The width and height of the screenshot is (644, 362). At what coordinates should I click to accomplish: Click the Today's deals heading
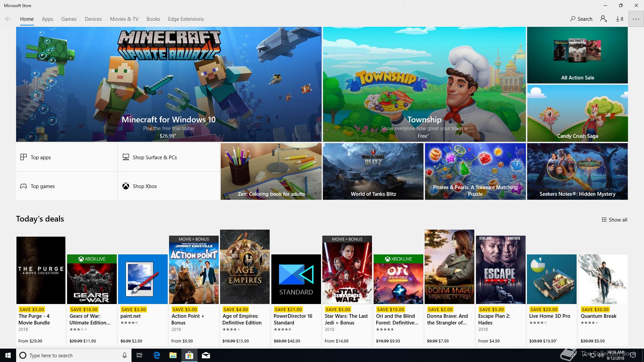point(40,219)
